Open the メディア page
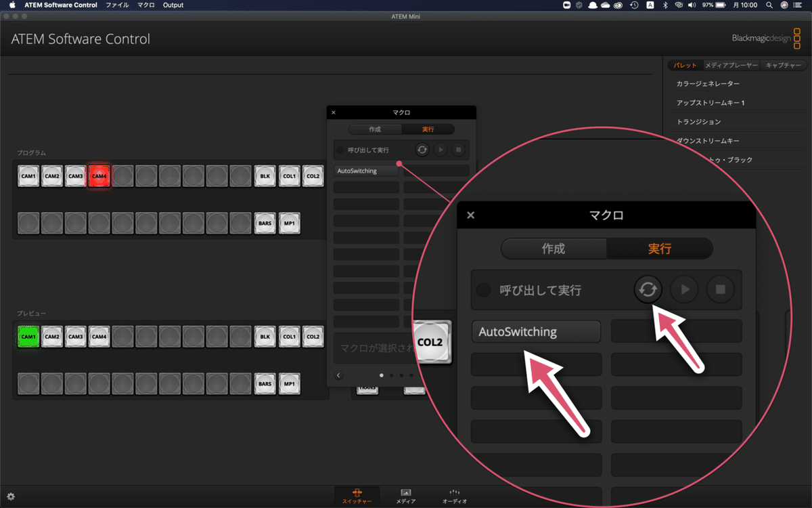Screen dimensions: 812x508 (x=406, y=496)
